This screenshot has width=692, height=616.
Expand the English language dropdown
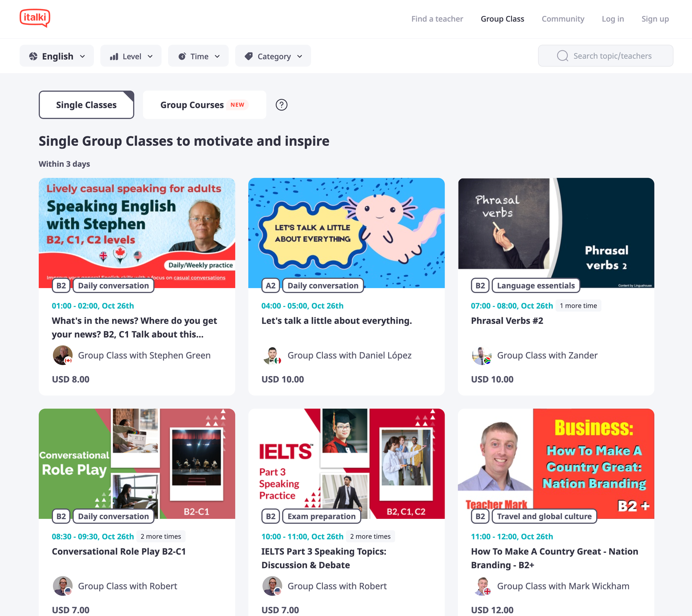pos(57,56)
